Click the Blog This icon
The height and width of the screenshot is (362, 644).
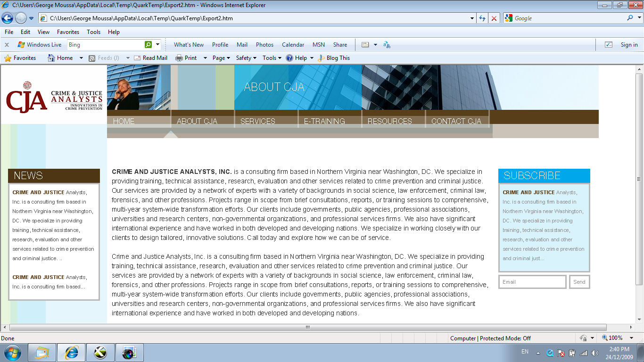click(x=320, y=58)
